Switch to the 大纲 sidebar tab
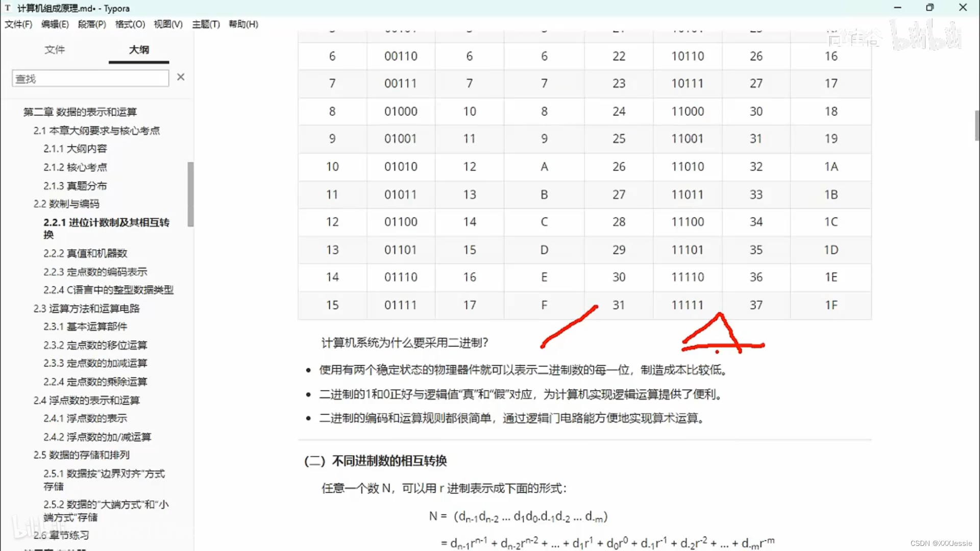 point(139,49)
